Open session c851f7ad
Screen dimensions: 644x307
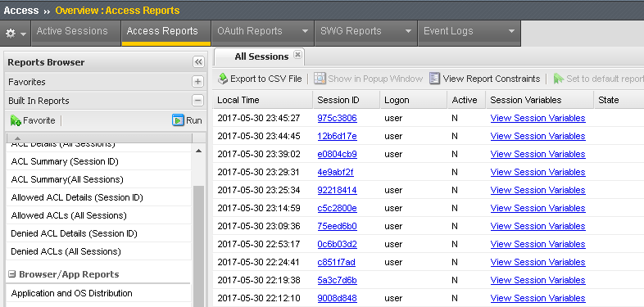pyautogui.click(x=337, y=262)
